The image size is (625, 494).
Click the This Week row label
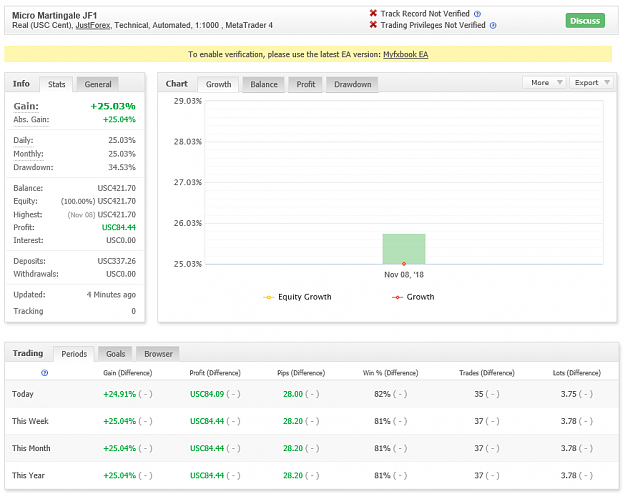click(30, 421)
